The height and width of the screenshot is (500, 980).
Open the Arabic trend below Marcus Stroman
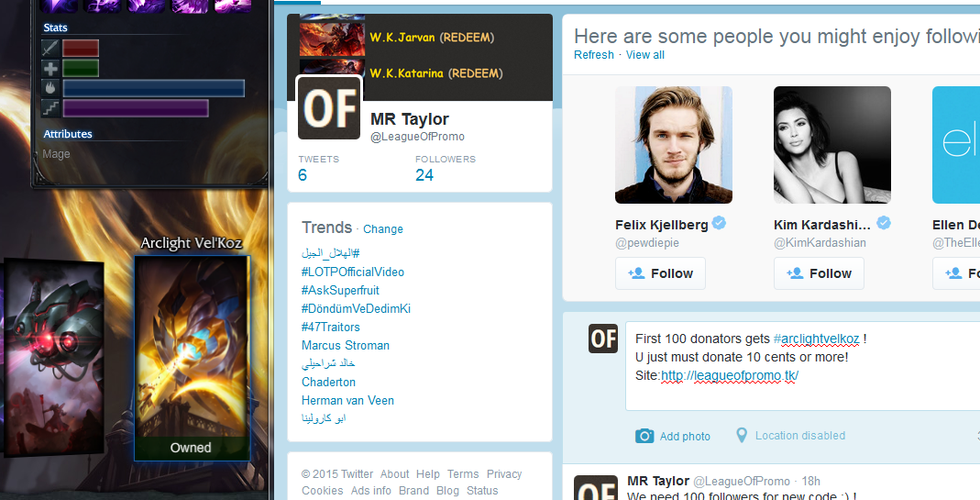tap(328, 363)
